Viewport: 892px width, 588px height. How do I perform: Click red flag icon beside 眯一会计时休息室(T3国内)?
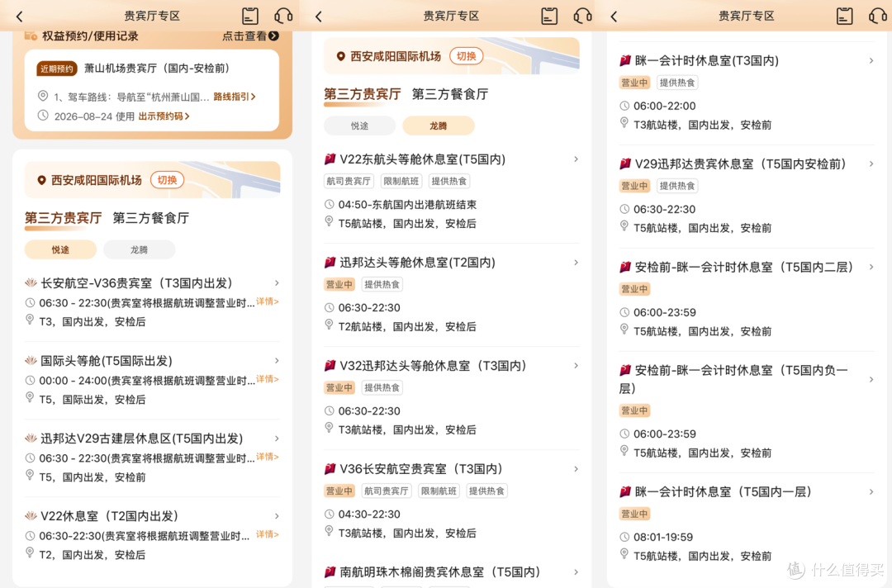click(x=625, y=60)
